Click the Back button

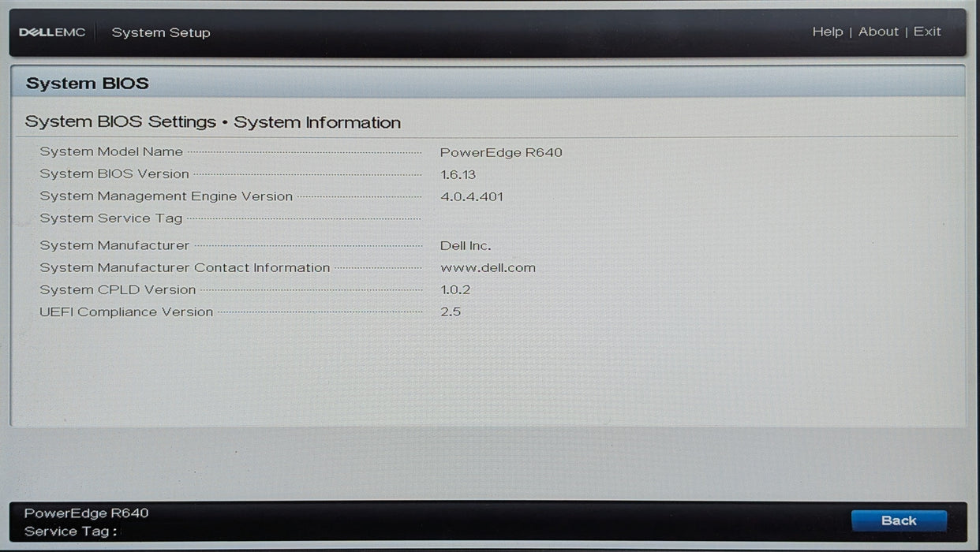(899, 520)
